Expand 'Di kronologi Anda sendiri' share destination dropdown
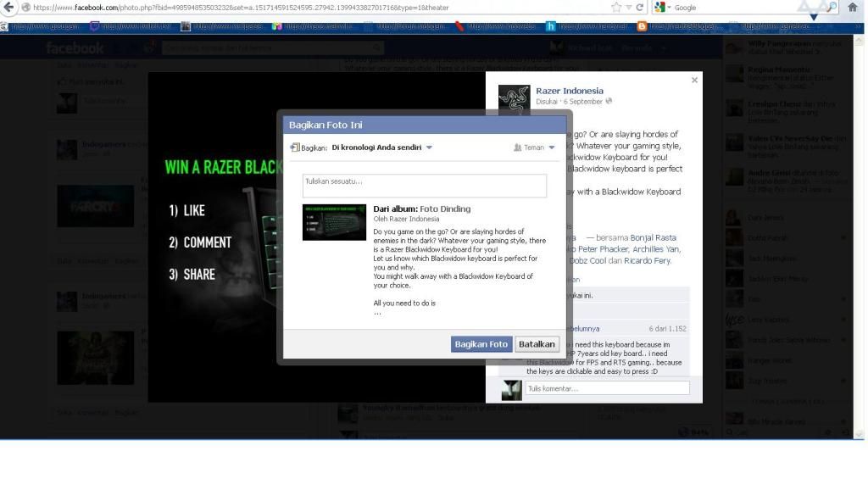 pos(382,148)
